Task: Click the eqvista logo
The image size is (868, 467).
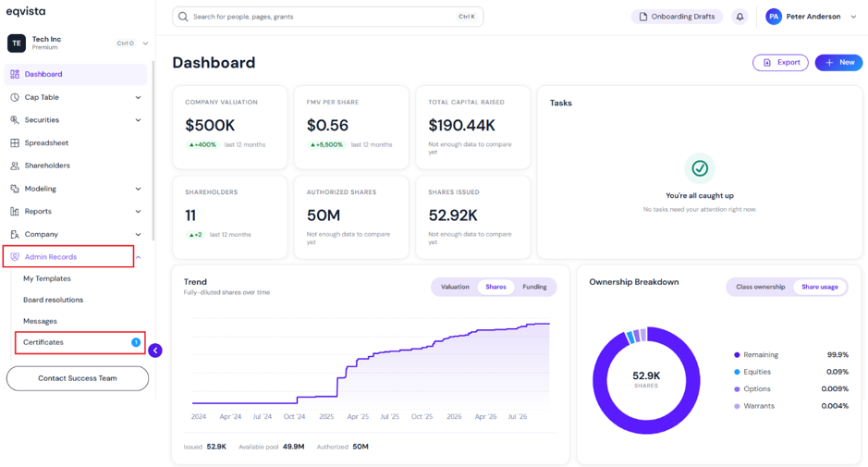Action: (x=26, y=11)
